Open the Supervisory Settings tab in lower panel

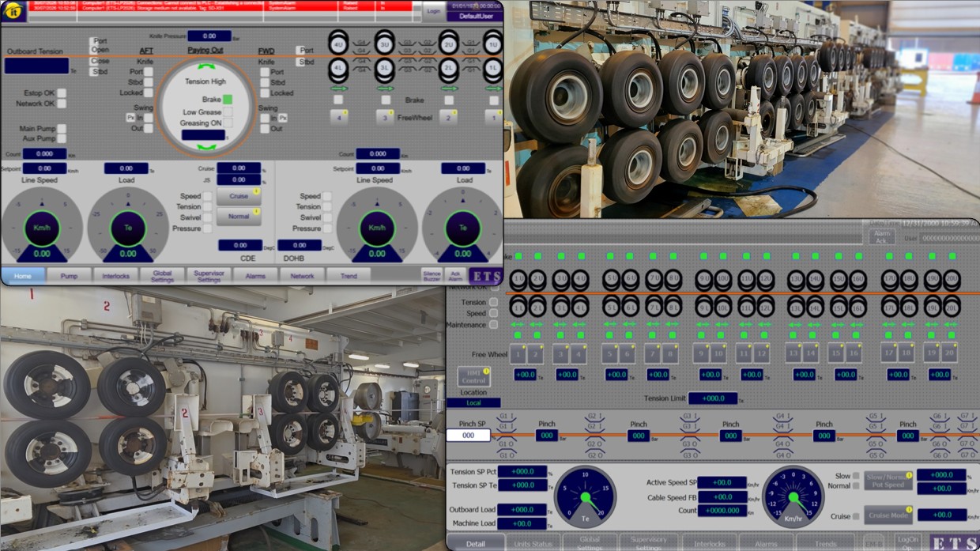(648, 543)
